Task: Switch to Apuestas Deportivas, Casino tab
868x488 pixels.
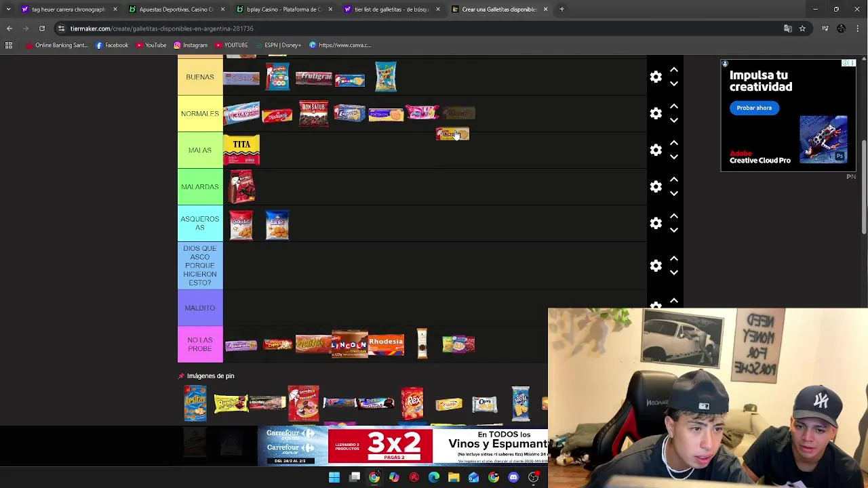Action: pos(175,9)
